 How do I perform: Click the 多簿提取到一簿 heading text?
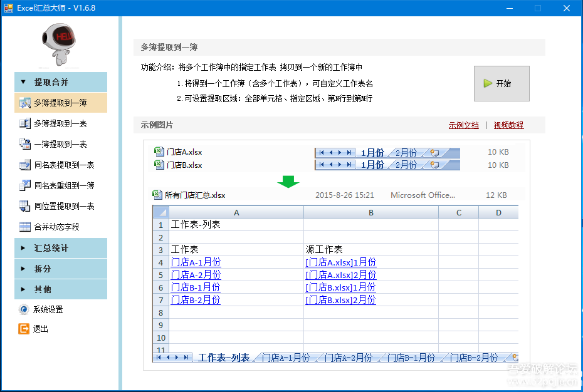[169, 47]
